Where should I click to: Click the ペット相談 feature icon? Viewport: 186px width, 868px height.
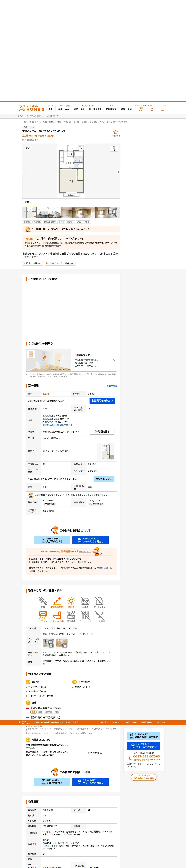99,617
